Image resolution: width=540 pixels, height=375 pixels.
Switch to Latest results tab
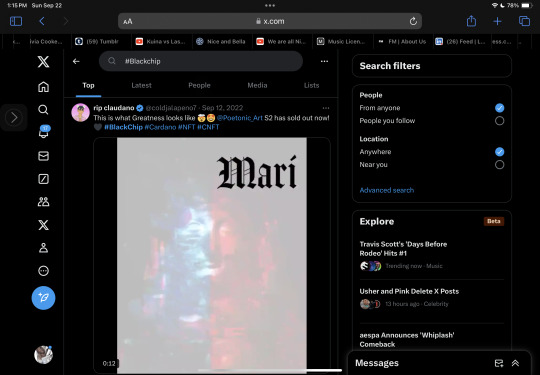[x=141, y=85]
